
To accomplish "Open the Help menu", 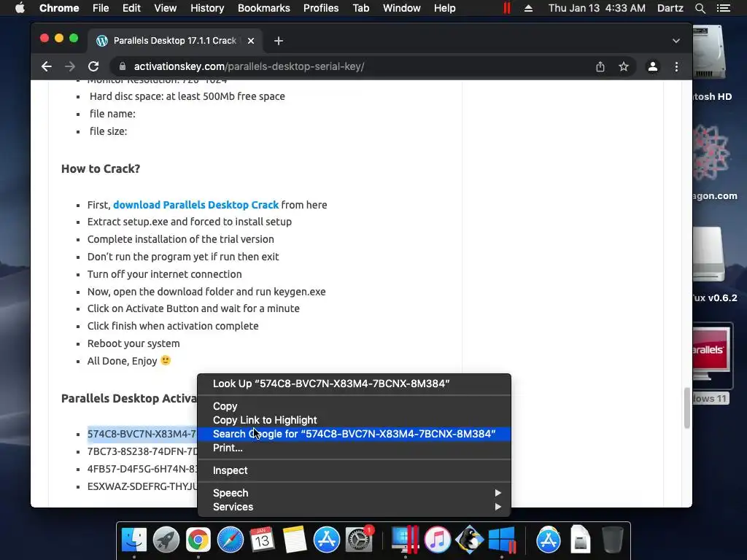I will click(x=444, y=8).
